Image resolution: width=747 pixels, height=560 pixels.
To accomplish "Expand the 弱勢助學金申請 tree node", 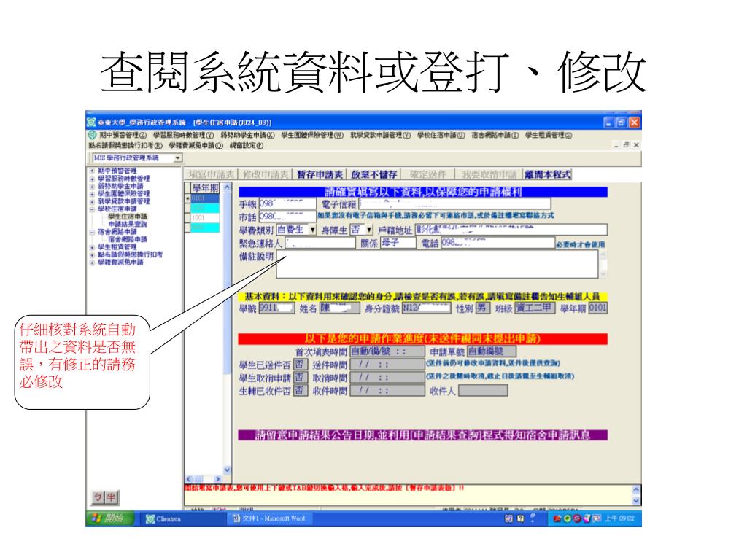I will (92, 186).
